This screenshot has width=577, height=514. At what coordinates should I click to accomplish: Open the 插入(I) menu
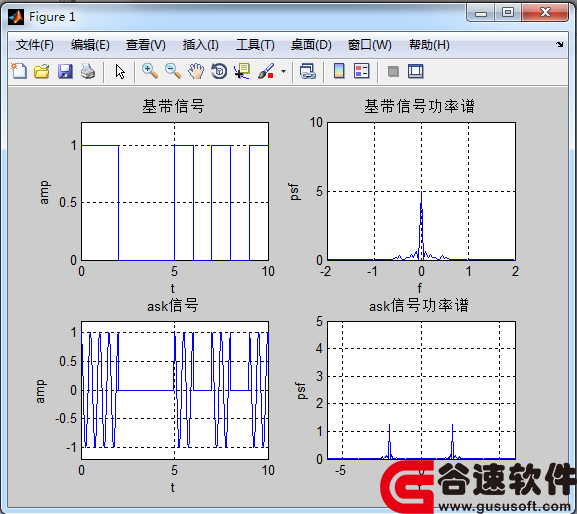click(x=201, y=45)
